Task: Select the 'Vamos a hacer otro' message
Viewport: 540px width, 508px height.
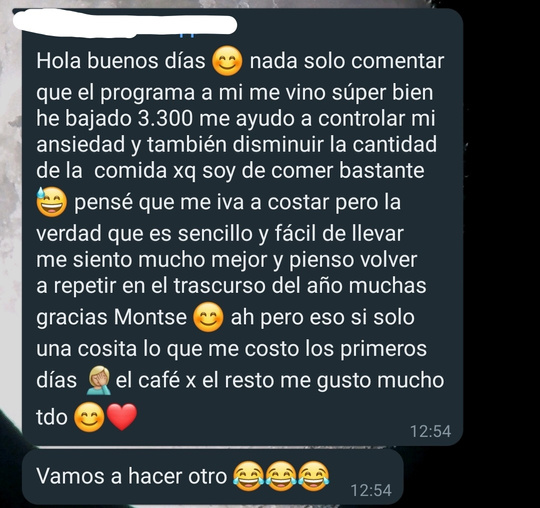Action: pos(212,477)
